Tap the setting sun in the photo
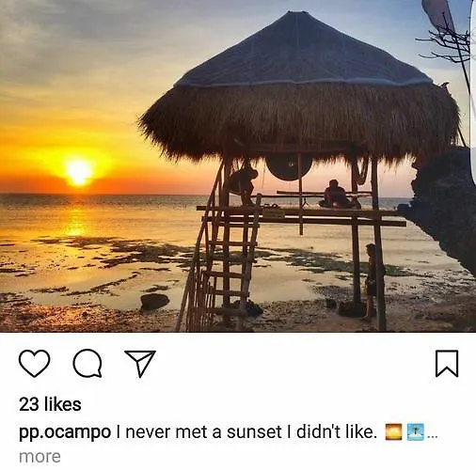476x470 pixels. tap(79, 173)
